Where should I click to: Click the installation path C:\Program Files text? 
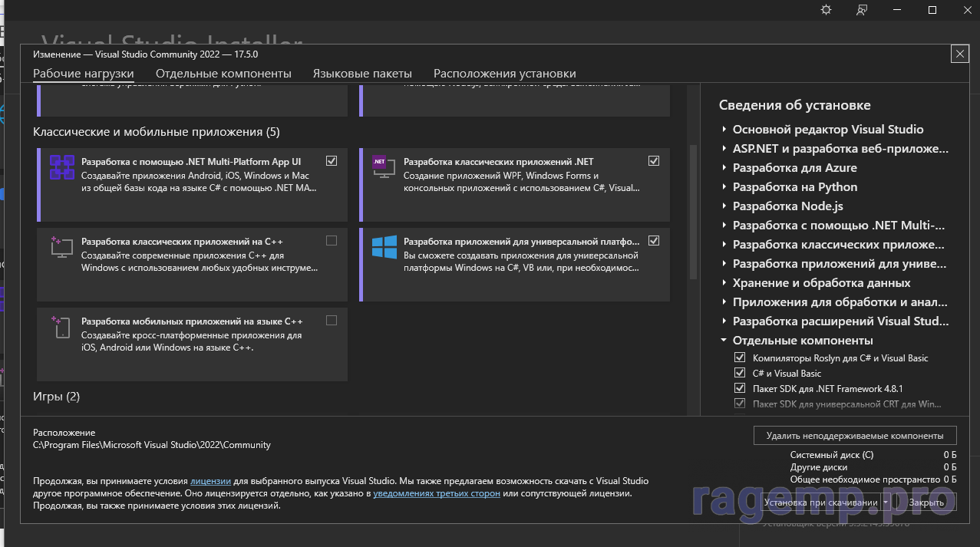pyautogui.click(x=152, y=445)
